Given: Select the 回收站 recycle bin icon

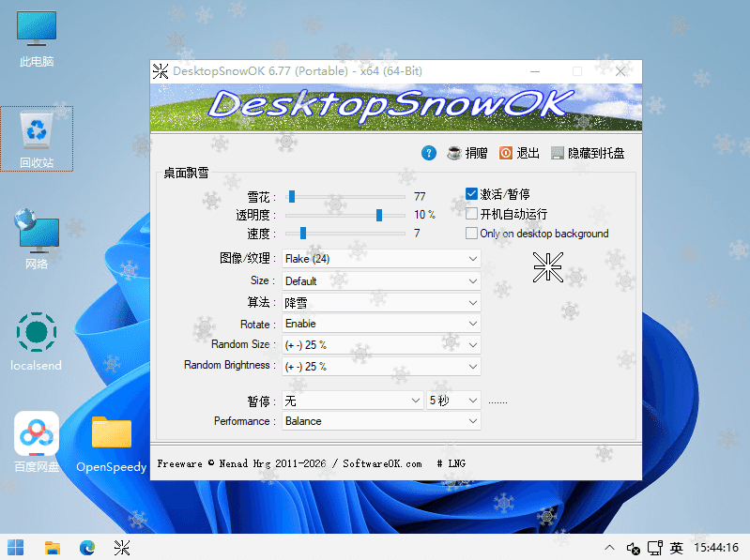Looking at the screenshot, I should tap(37, 139).
